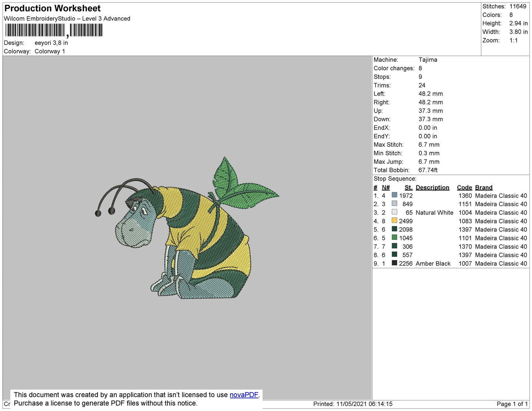Click 'Wilcom EmbroideryStudio – Level 3 Advanced' text
The width and height of the screenshot is (532, 411).
(x=67, y=19)
